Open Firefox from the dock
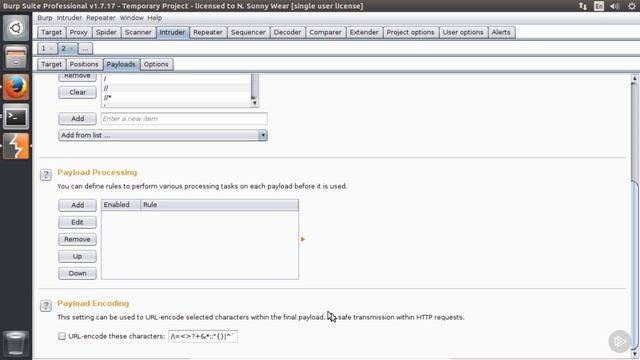Viewport: 640px width, 360px height. (16, 87)
